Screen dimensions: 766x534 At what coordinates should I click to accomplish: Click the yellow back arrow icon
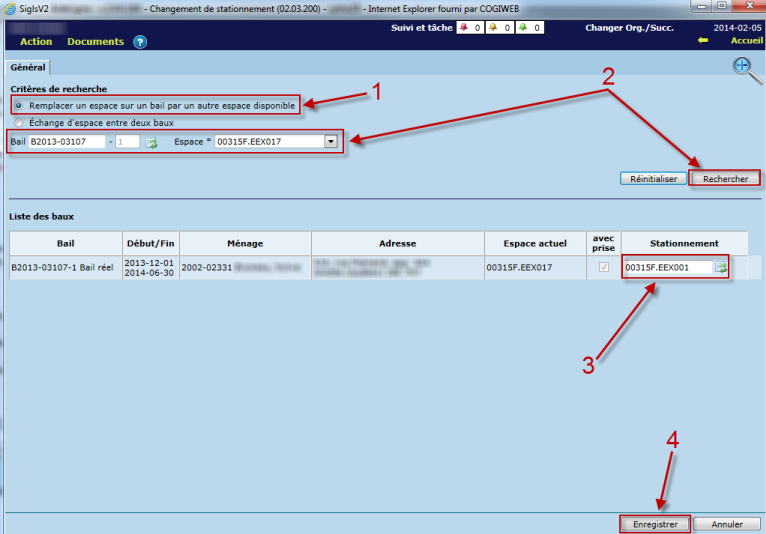click(x=703, y=41)
